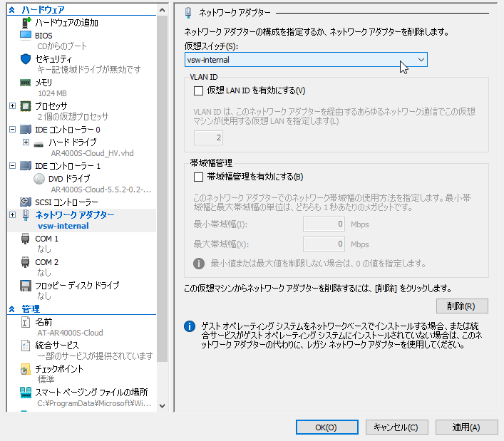Select the Smart Paging File location item
Viewport: 504px width, 441px height.
(x=91, y=392)
